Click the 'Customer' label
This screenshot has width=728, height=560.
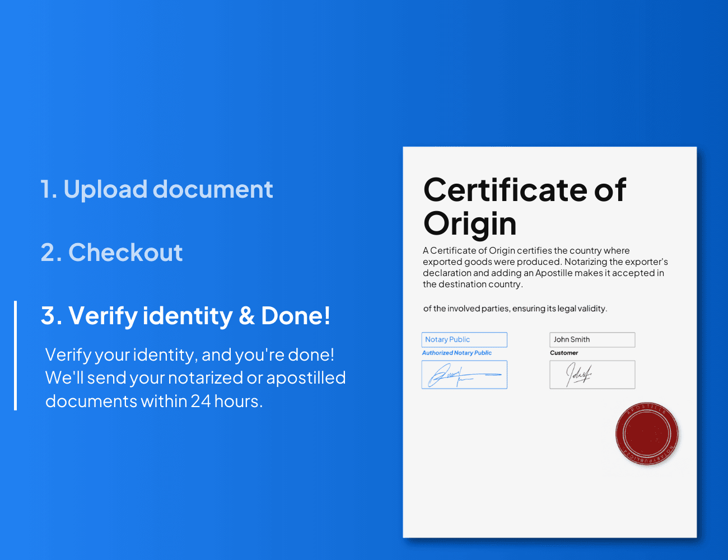564,353
